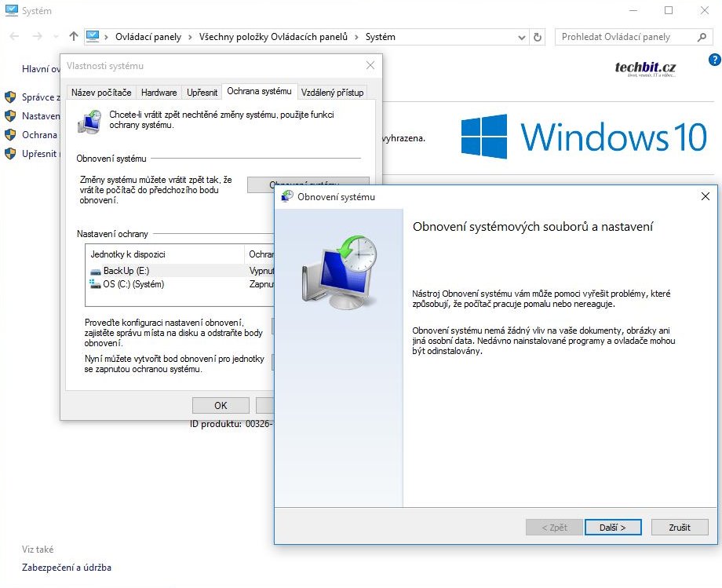Click the blue help question mark icon
Image resolution: width=722 pixels, height=588 pixels.
(713, 60)
